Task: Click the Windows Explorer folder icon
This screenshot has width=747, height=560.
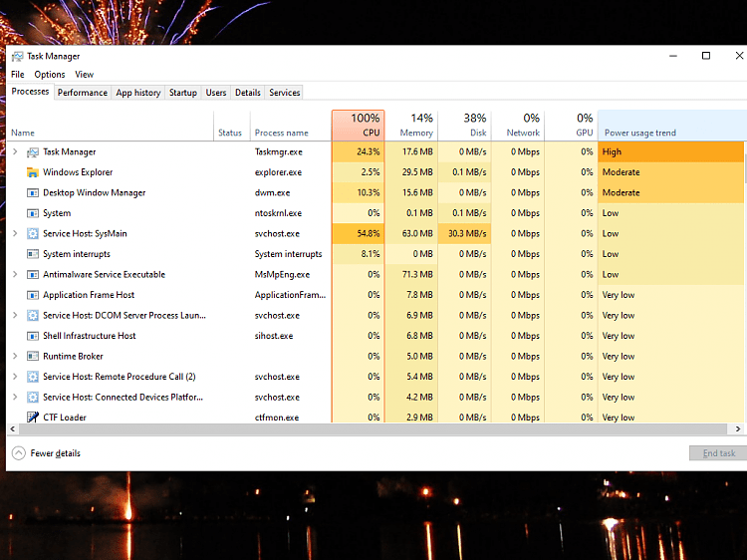Action: (33, 172)
